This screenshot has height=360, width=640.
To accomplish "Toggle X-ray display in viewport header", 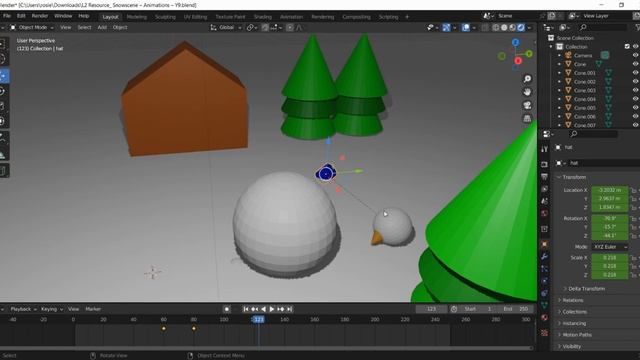I will coord(485,27).
